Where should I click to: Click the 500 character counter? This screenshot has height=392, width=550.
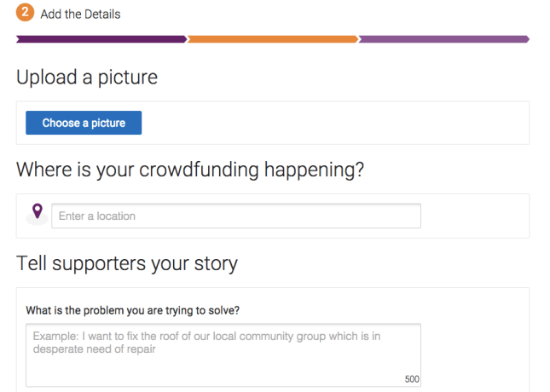412,379
